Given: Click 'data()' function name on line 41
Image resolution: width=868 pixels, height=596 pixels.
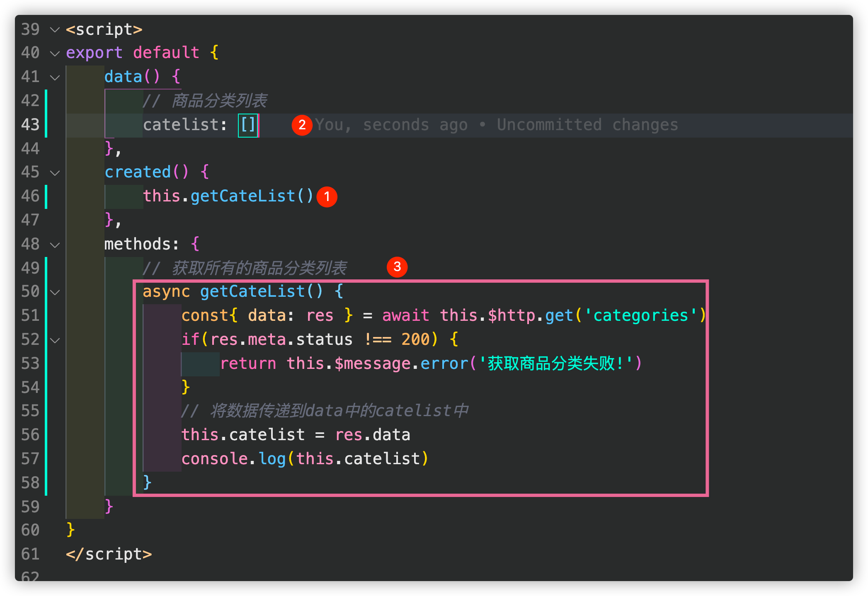Looking at the screenshot, I should [132, 77].
